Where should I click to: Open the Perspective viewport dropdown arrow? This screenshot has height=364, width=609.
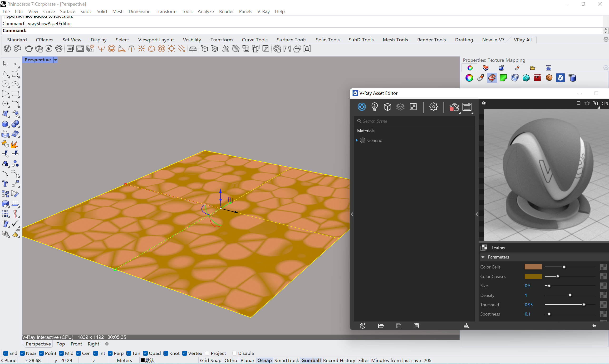55,60
